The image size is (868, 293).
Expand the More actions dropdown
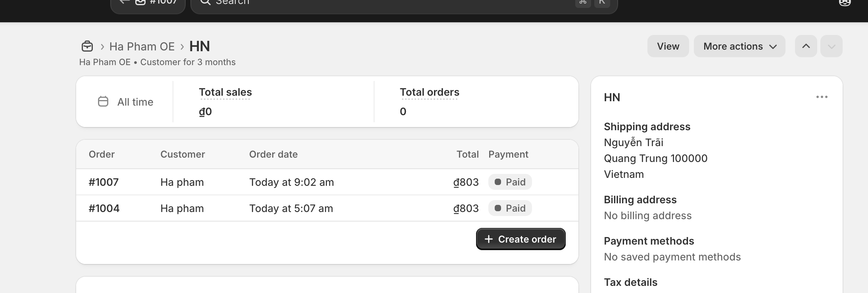(739, 46)
